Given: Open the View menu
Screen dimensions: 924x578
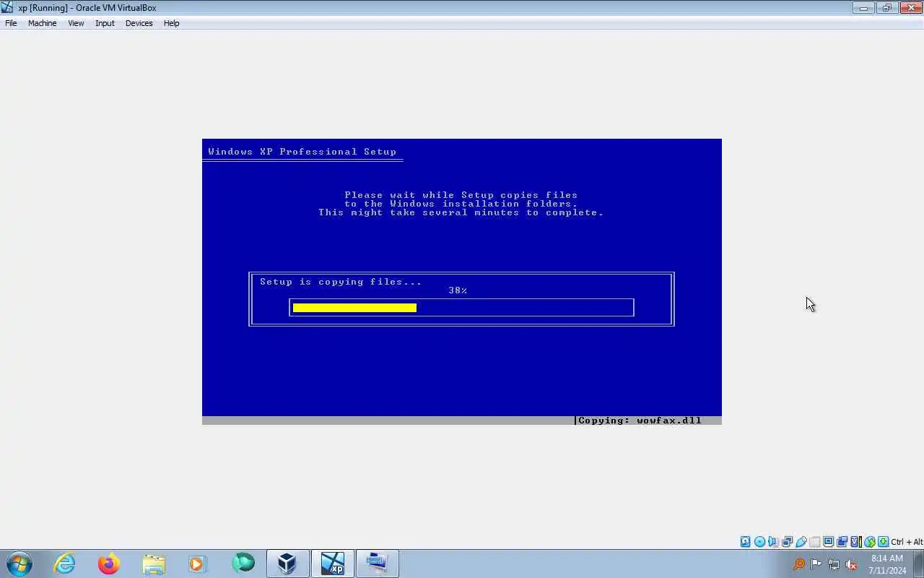Looking at the screenshot, I should (x=76, y=23).
